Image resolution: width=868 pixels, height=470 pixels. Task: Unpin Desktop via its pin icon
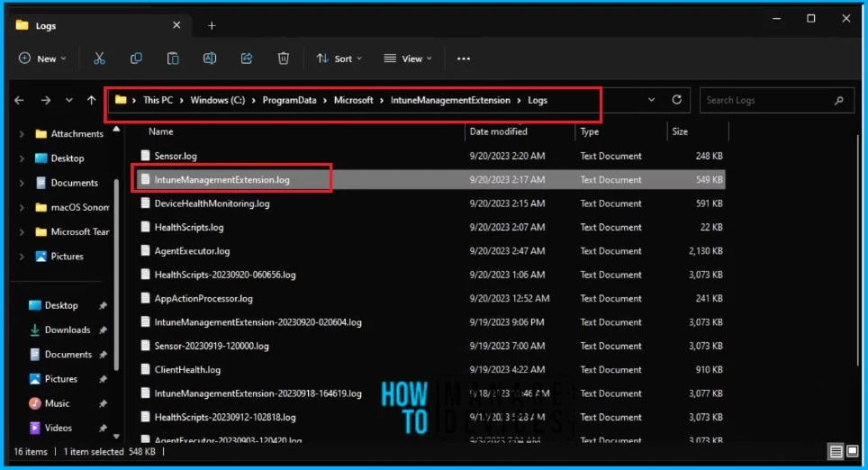pyautogui.click(x=103, y=305)
